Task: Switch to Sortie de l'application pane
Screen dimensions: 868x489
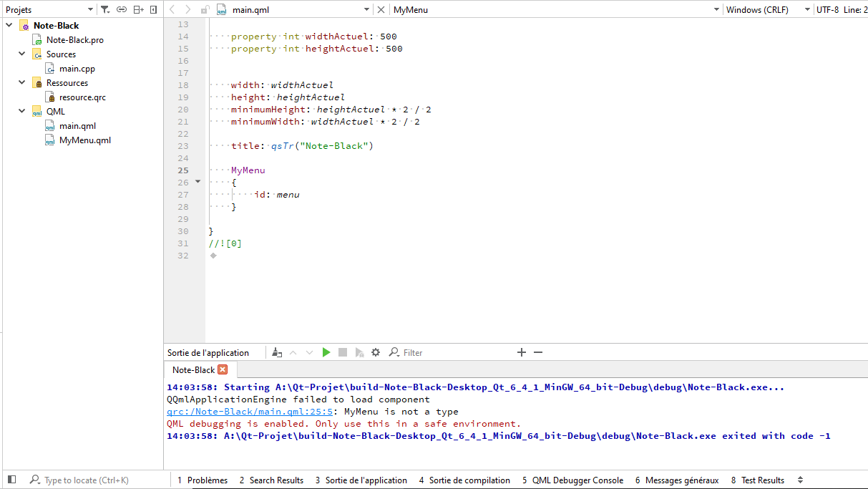Action: pyautogui.click(x=361, y=480)
